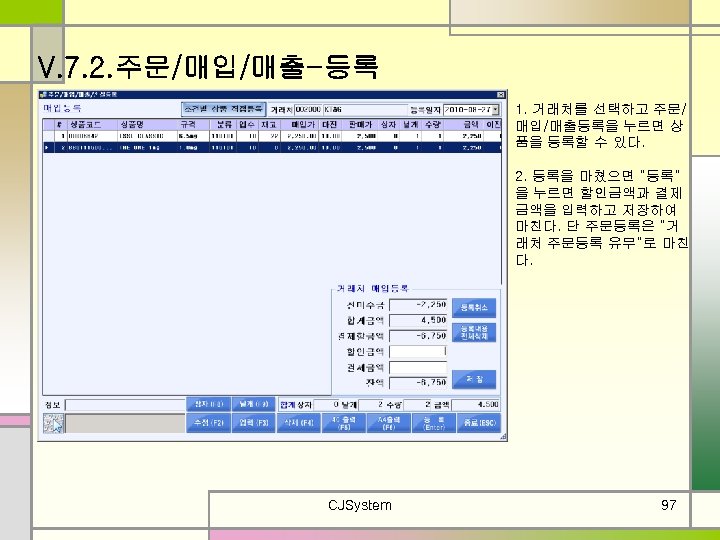Click the 상자 box unit button

click(208, 404)
